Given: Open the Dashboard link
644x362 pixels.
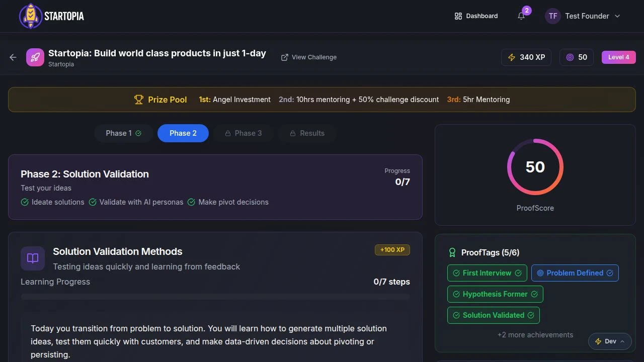Looking at the screenshot, I should [x=476, y=16].
